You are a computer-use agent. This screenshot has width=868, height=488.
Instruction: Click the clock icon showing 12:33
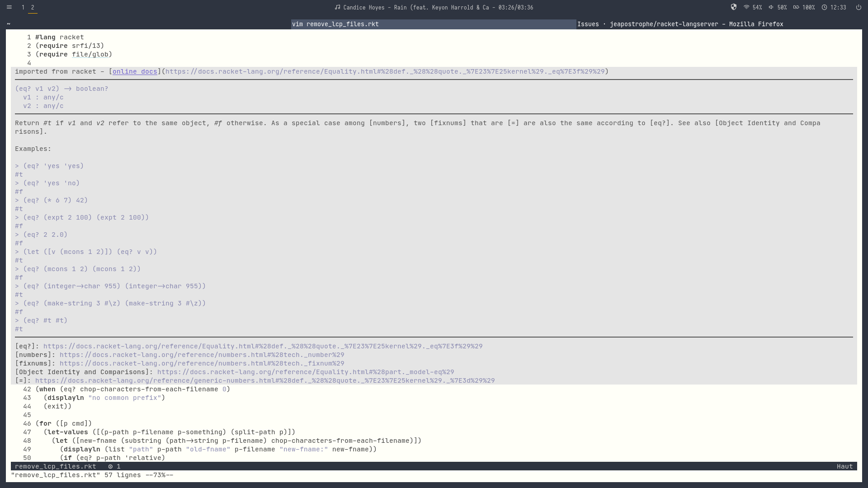(x=824, y=7)
